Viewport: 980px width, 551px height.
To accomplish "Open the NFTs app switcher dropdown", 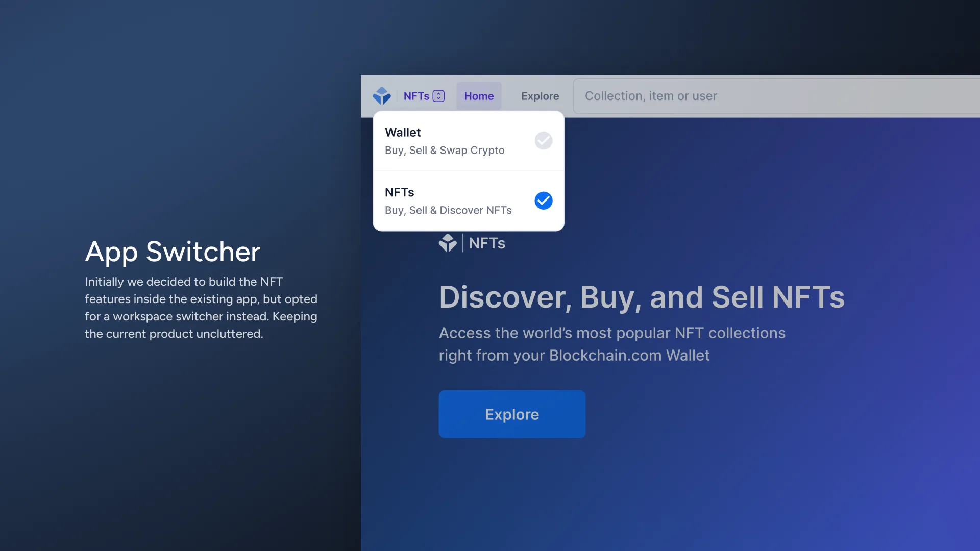I will (424, 96).
